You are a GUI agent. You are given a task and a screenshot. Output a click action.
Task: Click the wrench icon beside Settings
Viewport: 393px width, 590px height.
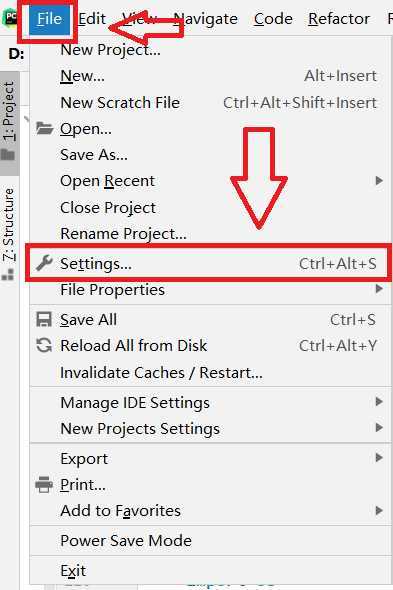point(44,263)
